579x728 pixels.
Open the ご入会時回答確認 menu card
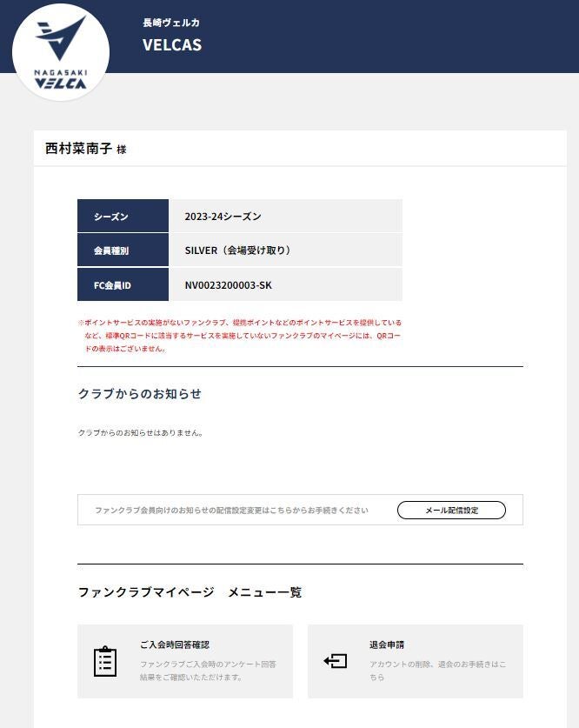185,661
